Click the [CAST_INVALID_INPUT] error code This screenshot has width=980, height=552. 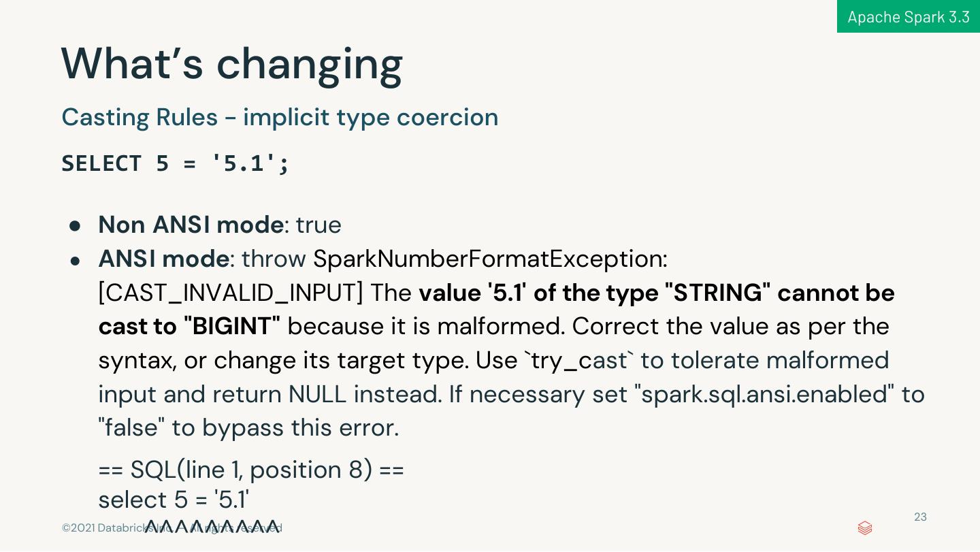click(231, 293)
